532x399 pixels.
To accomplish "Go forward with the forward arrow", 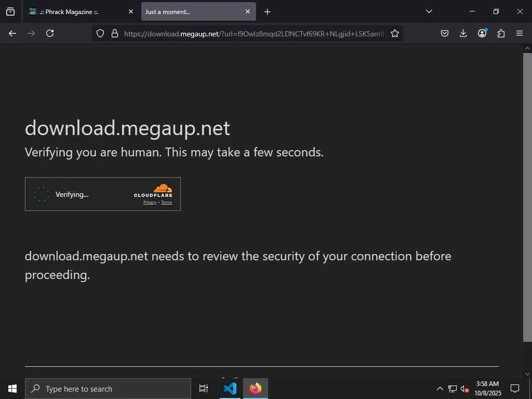I will [31, 33].
